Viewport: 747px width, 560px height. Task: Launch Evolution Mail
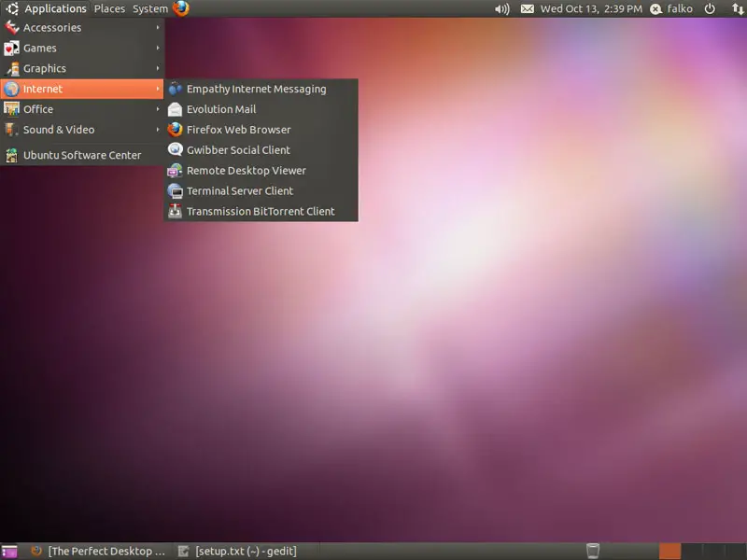[261, 109]
